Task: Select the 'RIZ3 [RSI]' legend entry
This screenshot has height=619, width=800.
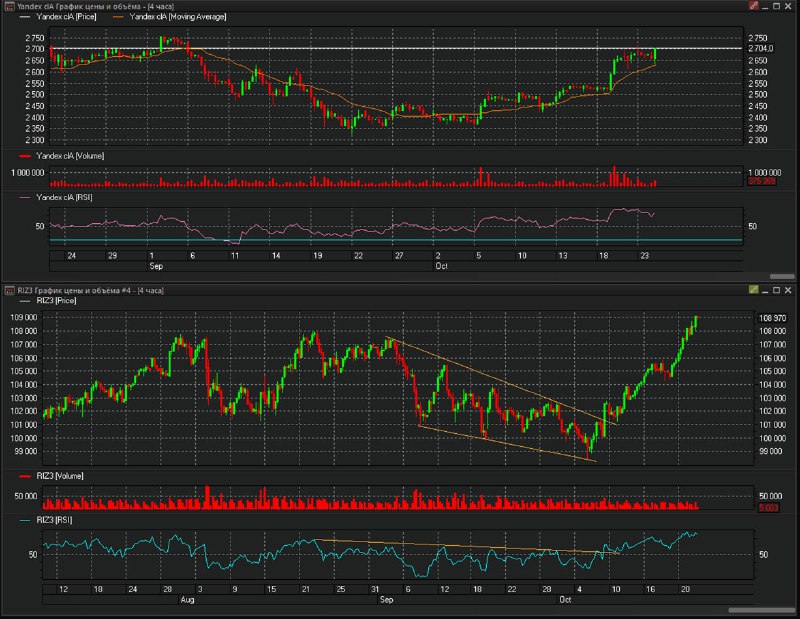Action: [46, 520]
